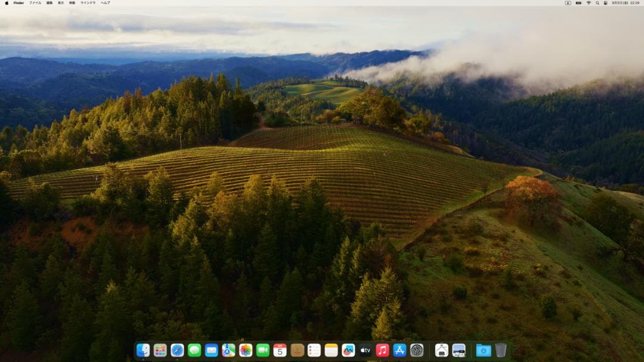Open the Calendar app showing the 5th
644x362 pixels.
click(280, 351)
